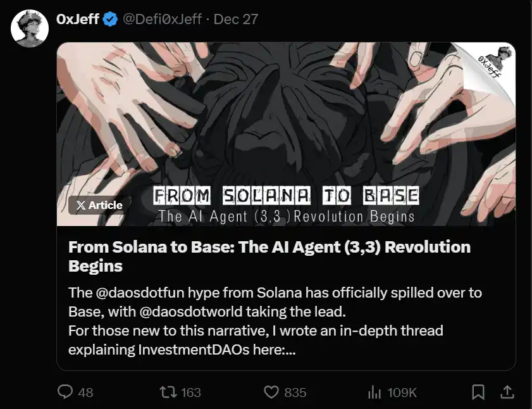The image size is (532, 409).
Task: Click the share upload icon
Action: (507, 393)
